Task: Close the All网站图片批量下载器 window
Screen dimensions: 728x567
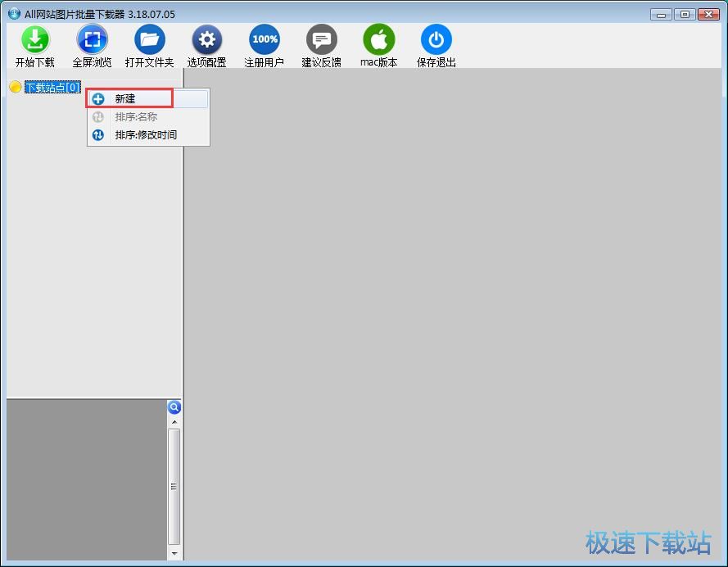Action: pos(708,15)
